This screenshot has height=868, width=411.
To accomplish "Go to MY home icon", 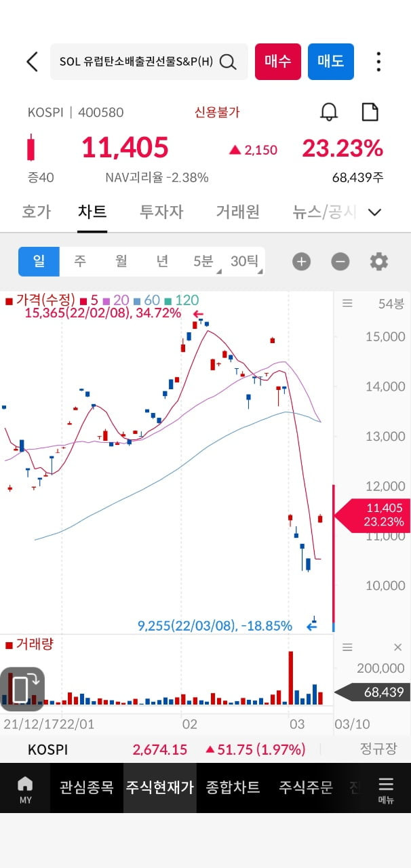I will [25, 788].
